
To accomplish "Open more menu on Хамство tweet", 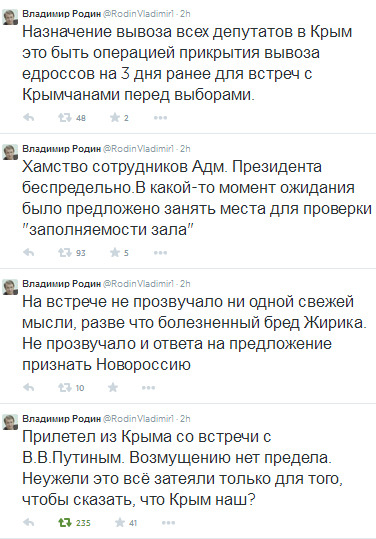I will point(161,253).
